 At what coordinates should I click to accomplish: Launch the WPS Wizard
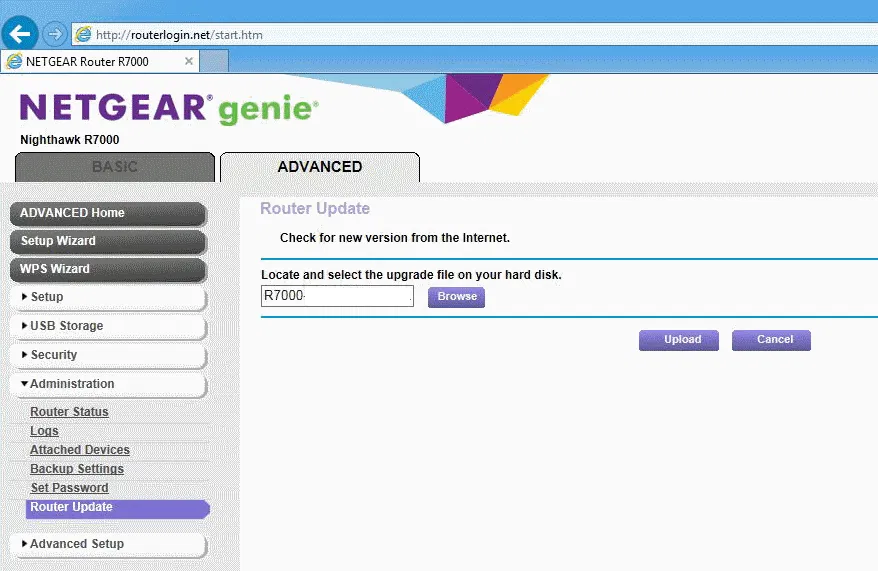108,269
